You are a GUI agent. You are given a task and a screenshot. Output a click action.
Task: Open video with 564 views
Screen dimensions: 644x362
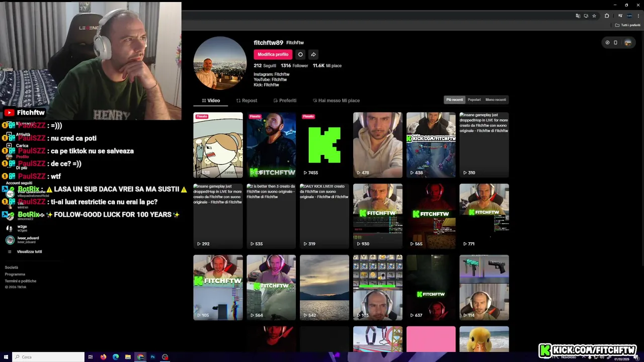click(271, 288)
